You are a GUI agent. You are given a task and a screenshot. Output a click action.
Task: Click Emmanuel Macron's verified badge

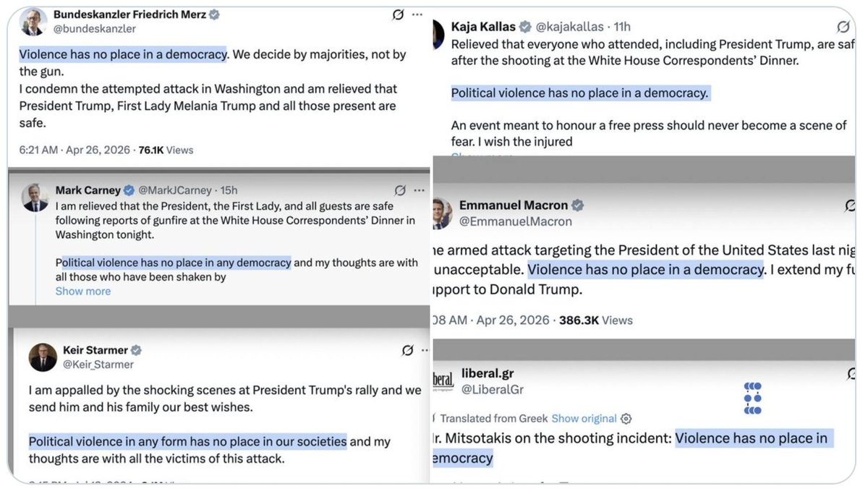tap(578, 205)
